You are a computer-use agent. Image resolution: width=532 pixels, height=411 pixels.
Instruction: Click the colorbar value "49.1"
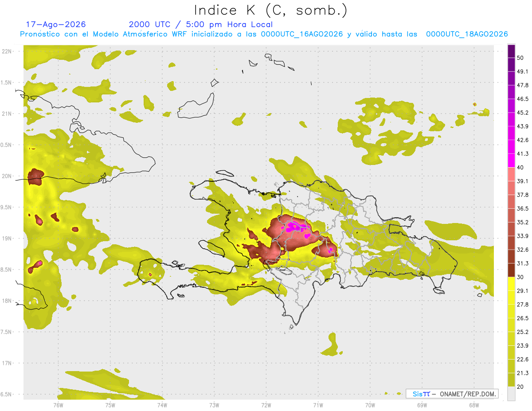pos(522,71)
